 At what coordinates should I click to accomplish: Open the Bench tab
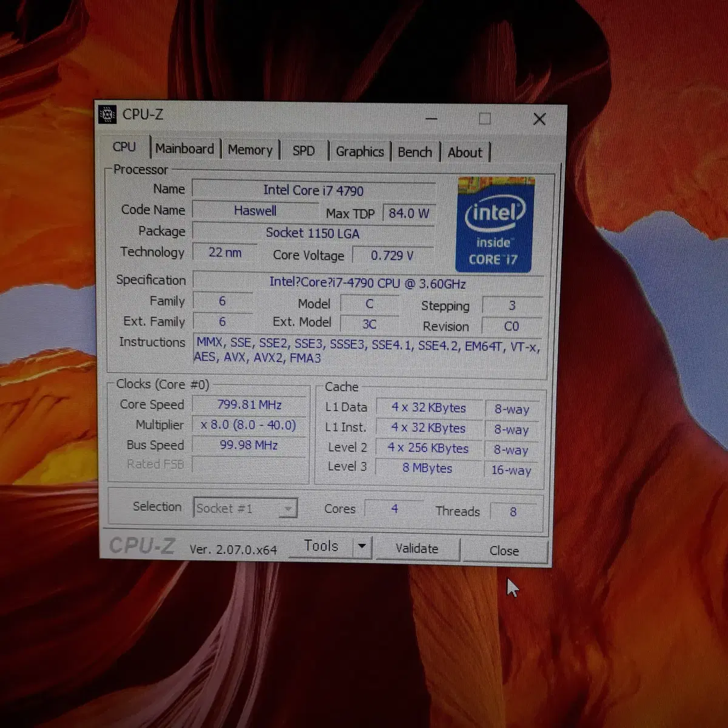point(415,152)
